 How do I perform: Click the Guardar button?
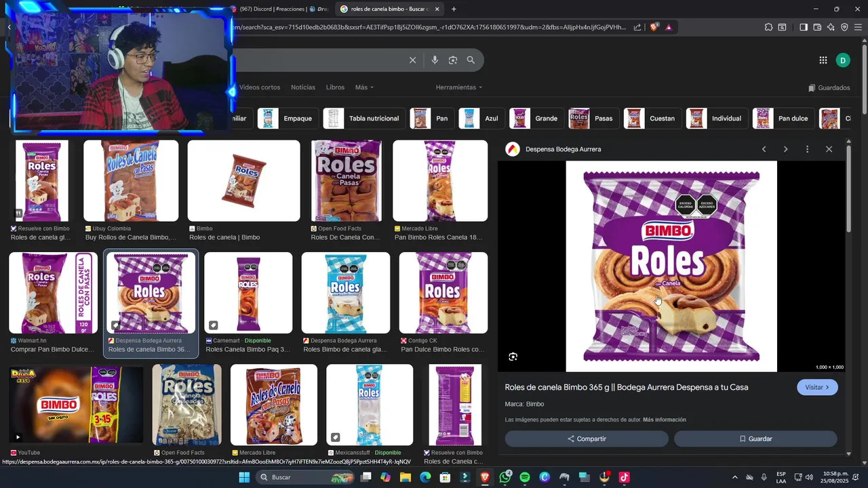coord(755,439)
